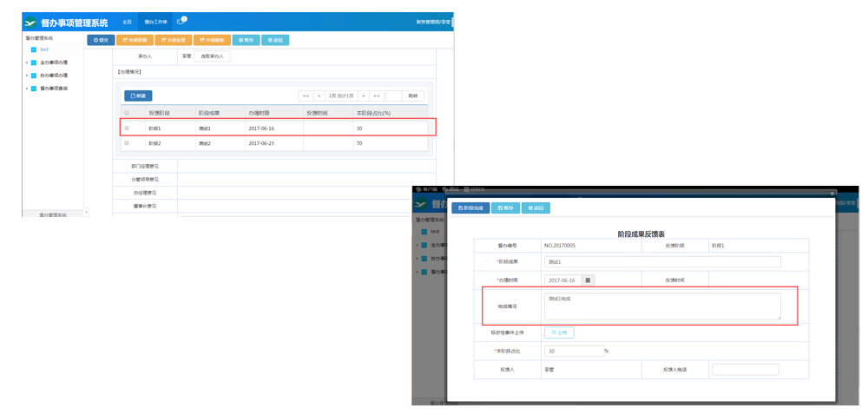Check the checkbox for 阶段1 row
The width and height of the screenshot is (868, 415).
[127, 128]
